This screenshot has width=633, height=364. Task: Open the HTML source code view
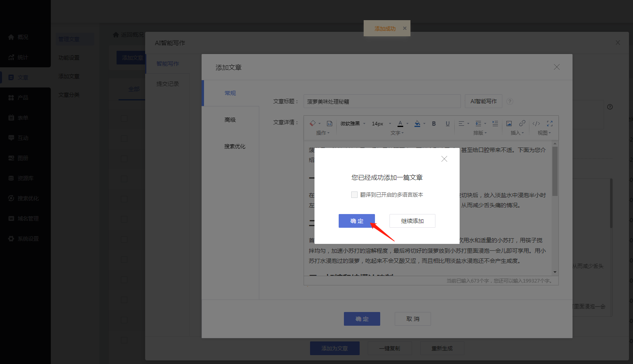[536, 123]
